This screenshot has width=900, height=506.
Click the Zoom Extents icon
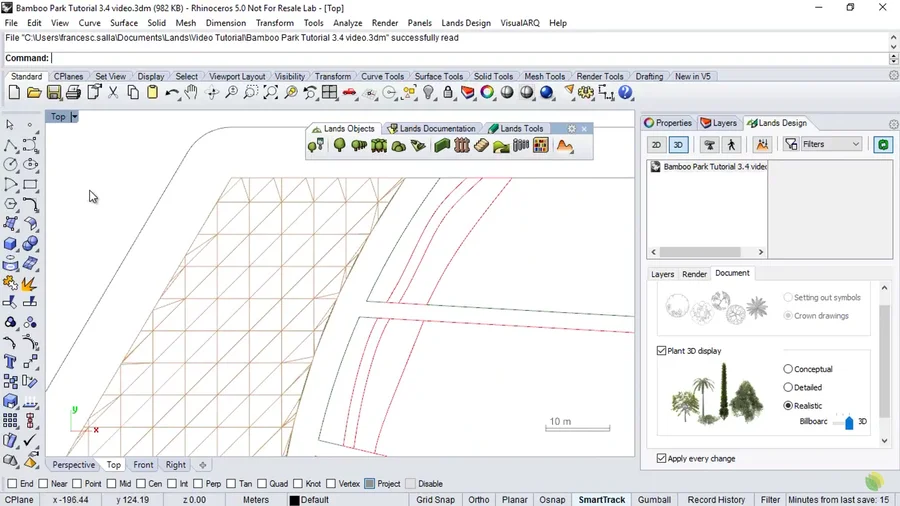point(270,92)
